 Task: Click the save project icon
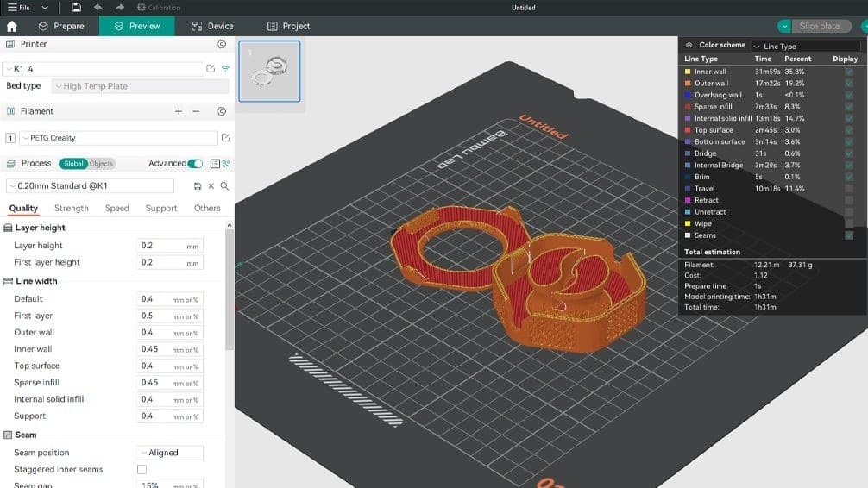pos(77,7)
